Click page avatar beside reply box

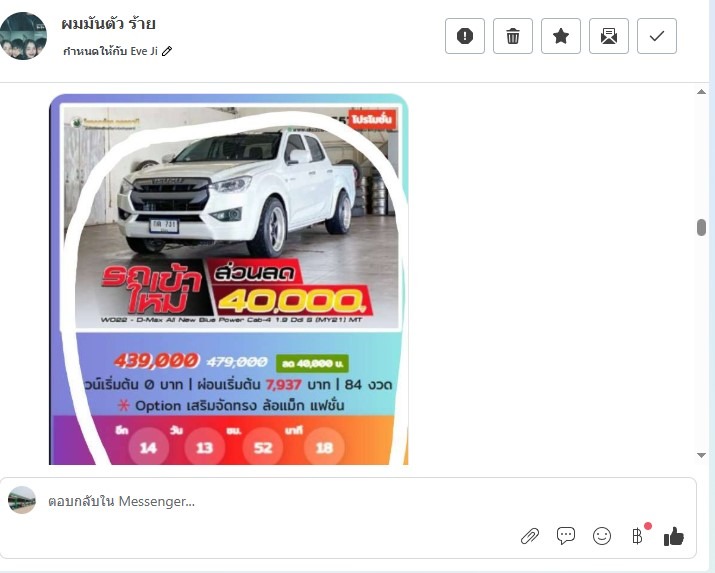tap(22, 500)
